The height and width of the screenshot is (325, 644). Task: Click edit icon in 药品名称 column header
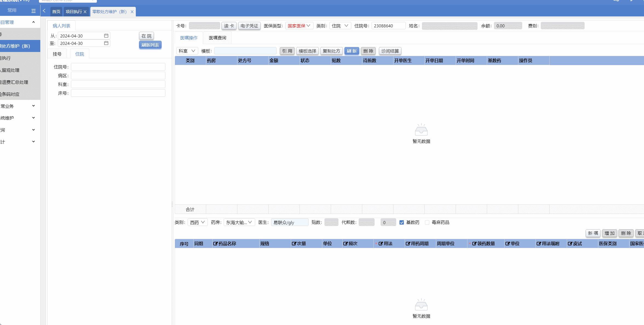(215, 243)
